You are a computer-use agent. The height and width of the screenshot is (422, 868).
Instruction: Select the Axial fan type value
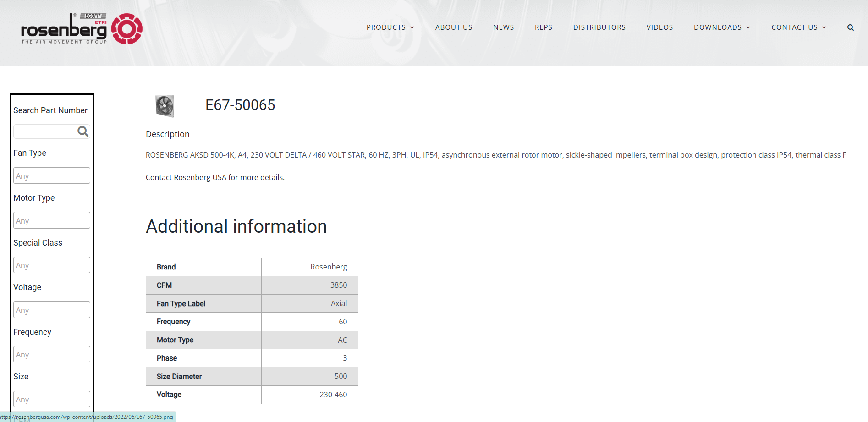339,304
